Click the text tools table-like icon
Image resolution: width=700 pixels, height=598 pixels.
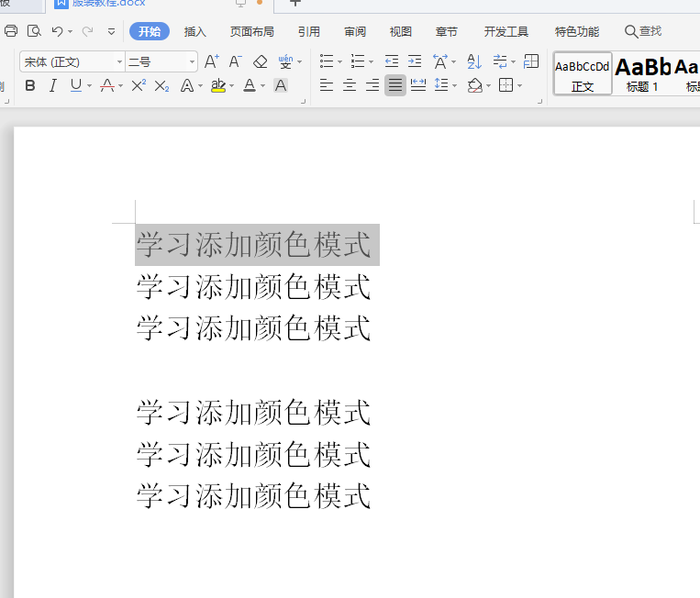click(x=531, y=61)
